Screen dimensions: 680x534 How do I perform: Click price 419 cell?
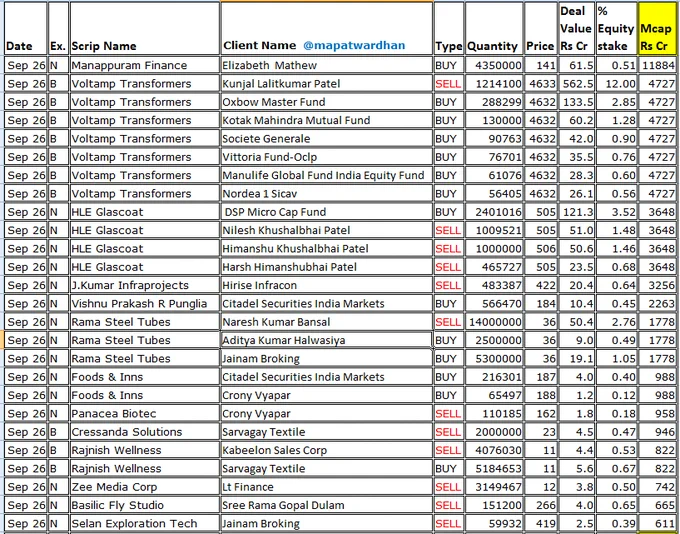click(540, 524)
